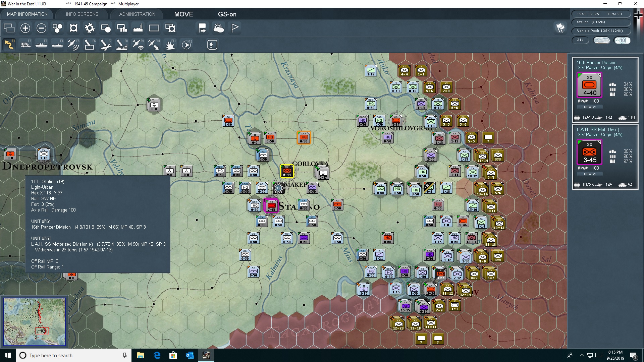Toggle the weather display icon
The width and height of the screenshot is (644, 362).
219,28
